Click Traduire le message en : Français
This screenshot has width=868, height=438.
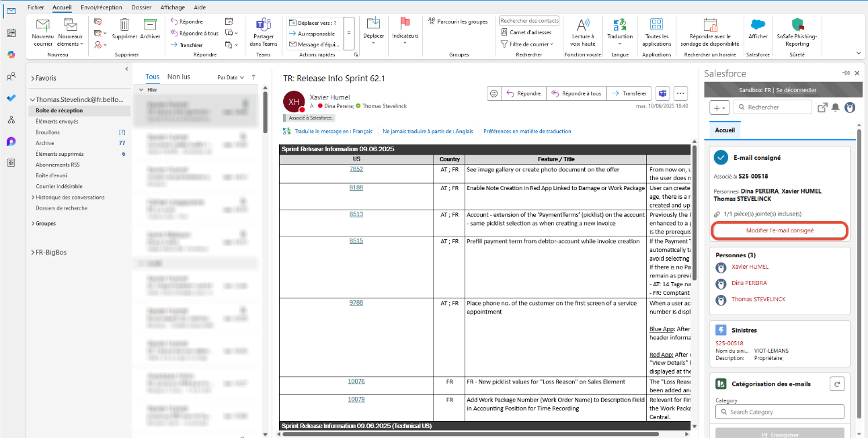(x=333, y=132)
